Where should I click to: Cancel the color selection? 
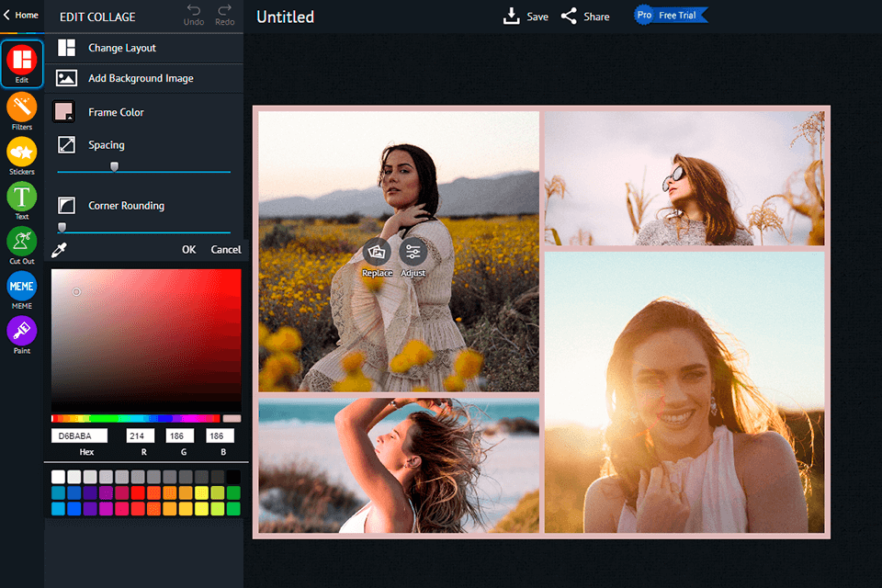tap(226, 250)
